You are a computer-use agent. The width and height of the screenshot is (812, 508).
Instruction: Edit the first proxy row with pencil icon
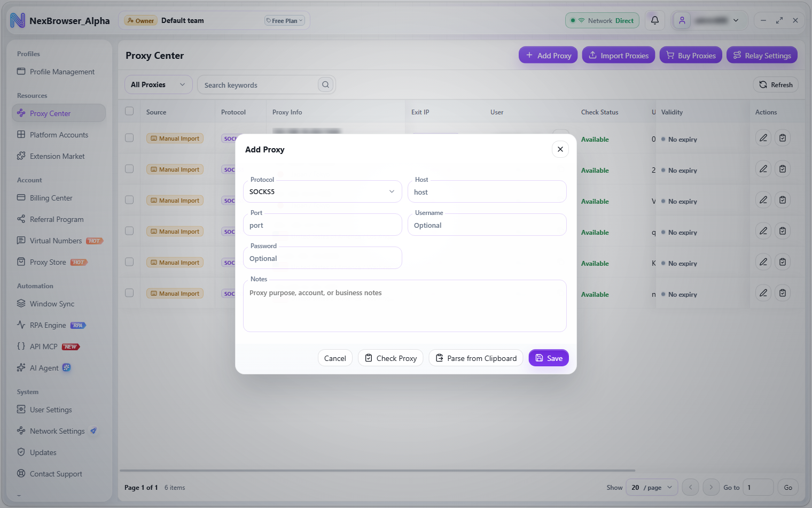763,138
